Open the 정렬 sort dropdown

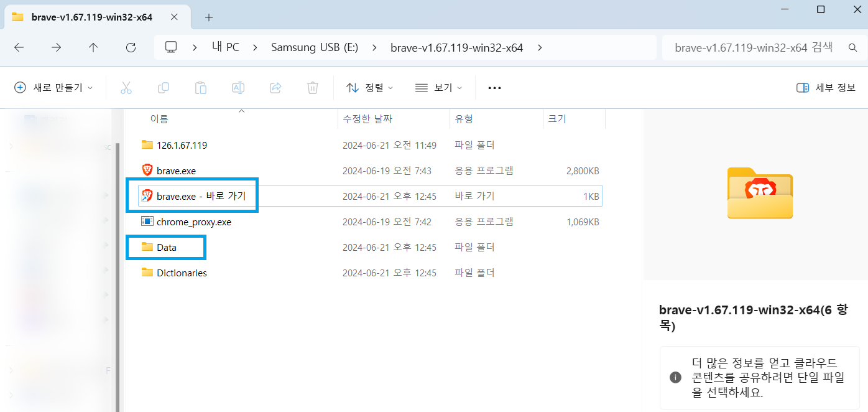(x=369, y=88)
